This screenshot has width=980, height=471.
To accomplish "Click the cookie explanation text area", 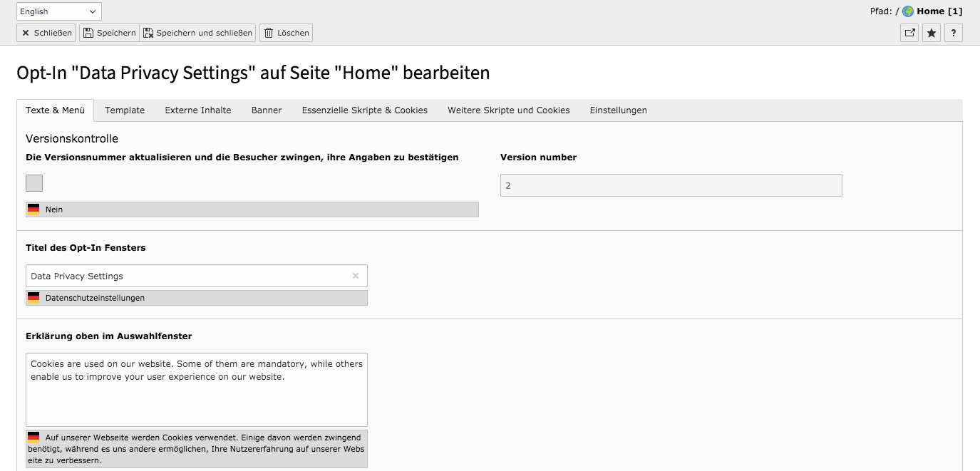I will (197, 390).
